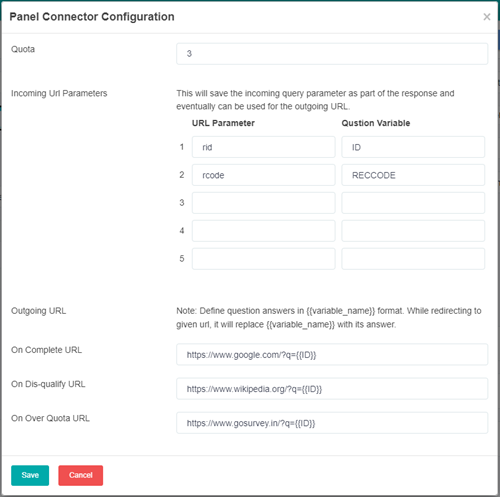Close the Panel Connector Configuration dialog
500x497 pixels.
pos(487,17)
